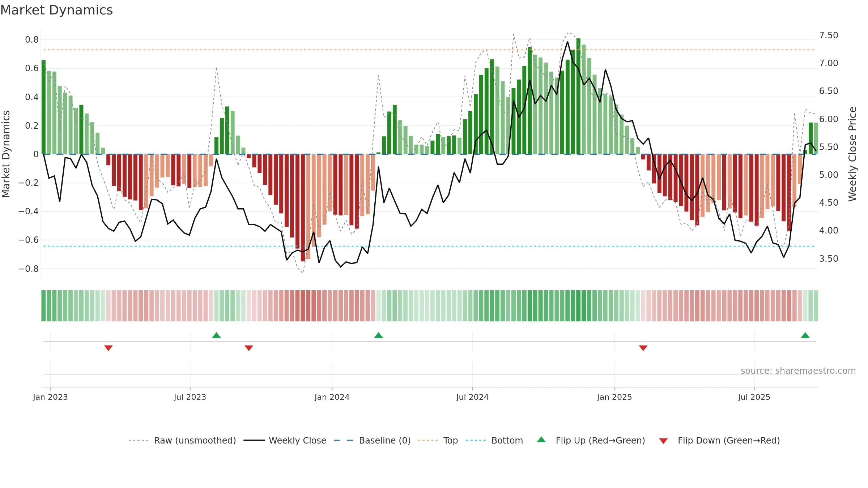Click the Market Dynamics vertical axis title
Viewport: 868px width, 488px height.
click(x=6, y=154)
